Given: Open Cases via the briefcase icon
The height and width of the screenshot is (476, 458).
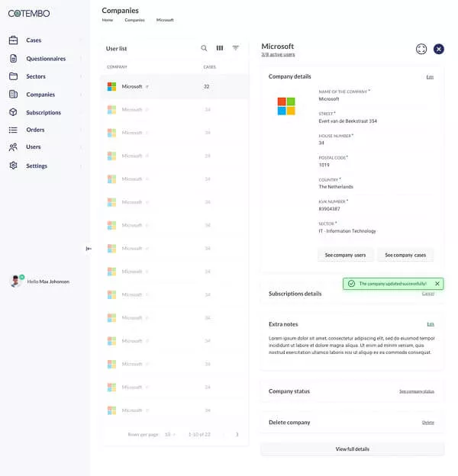Looking at the screenshot, I should [14, 40].
